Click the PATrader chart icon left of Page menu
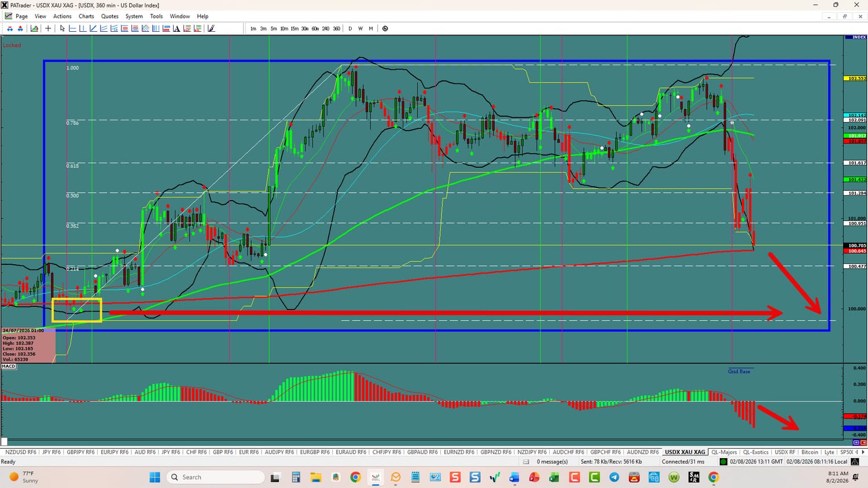868x488 pixels. [x=8, y=16]
